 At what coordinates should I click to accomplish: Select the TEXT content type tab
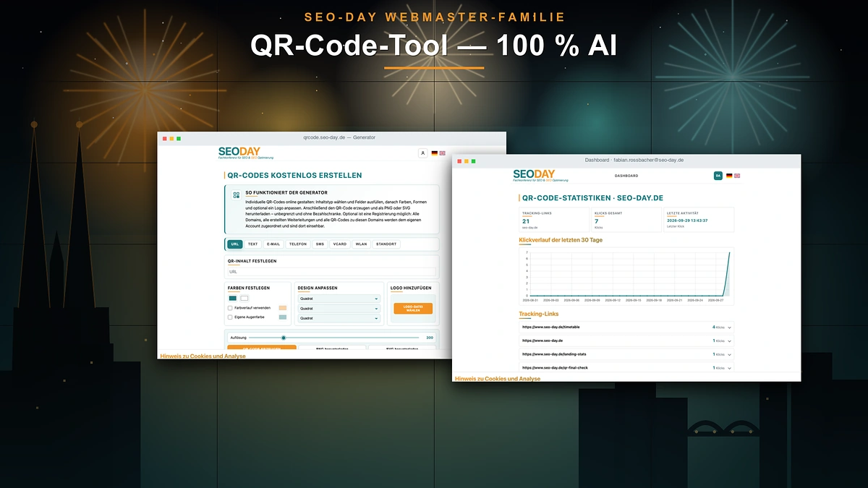[x=252, y=244]
